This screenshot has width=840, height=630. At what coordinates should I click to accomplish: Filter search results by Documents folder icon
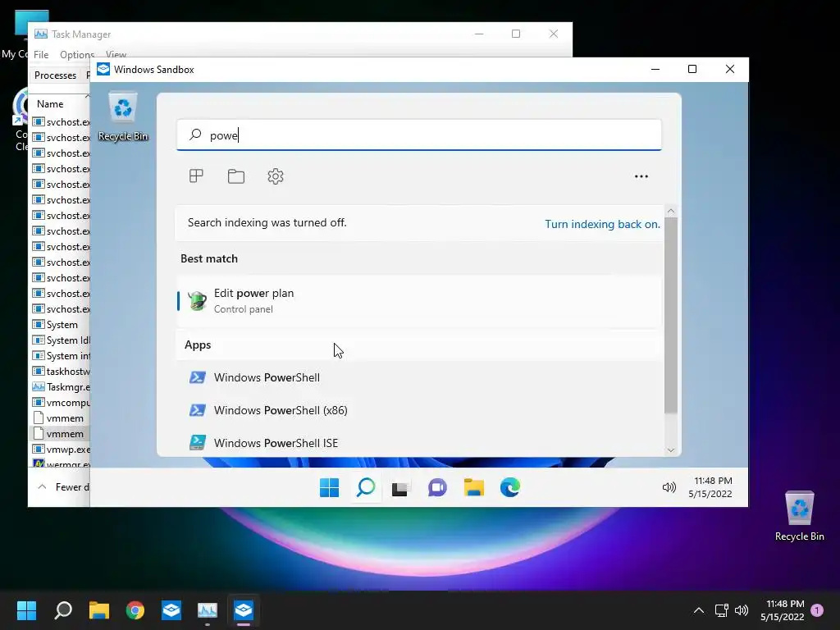click(235, 176)
